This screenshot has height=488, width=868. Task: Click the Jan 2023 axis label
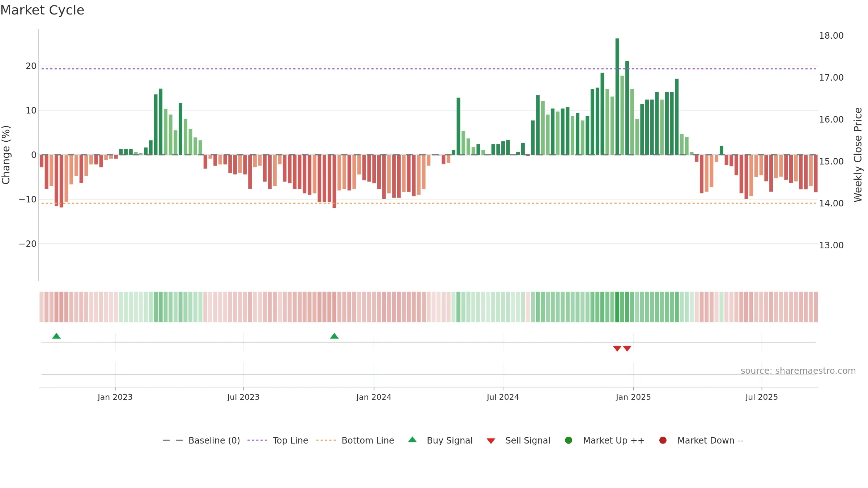tap(115, 397)
